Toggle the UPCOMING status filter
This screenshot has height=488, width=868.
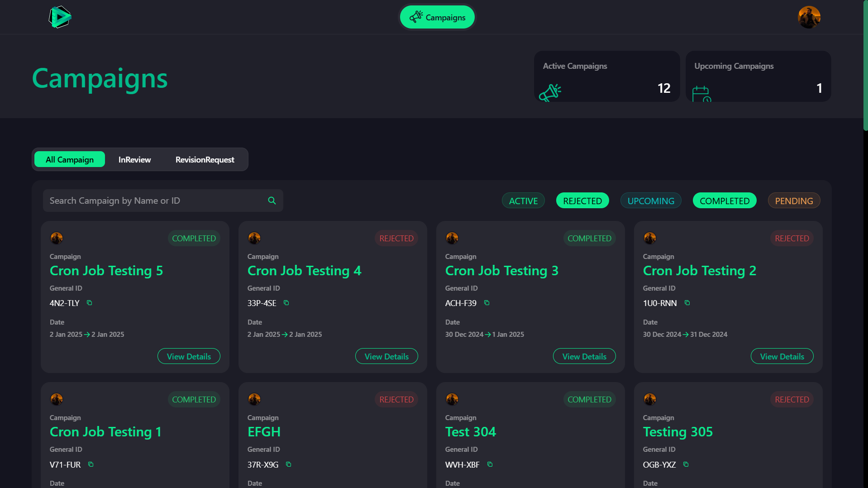point(651,201)
